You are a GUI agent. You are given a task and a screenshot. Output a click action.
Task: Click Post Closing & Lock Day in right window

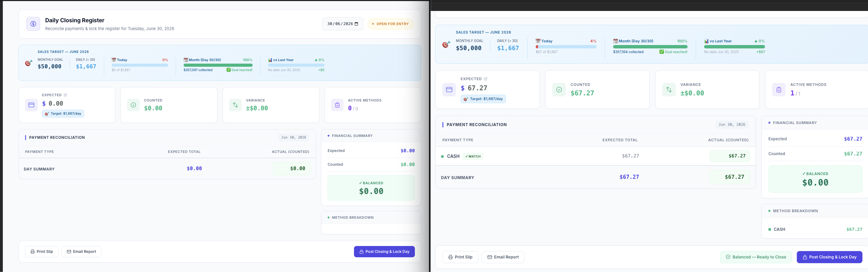coord(829,257)
